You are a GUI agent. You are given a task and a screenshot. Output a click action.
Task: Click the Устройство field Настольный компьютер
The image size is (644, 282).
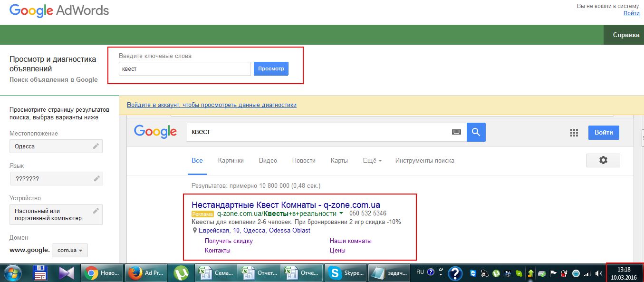tap(56, 214)
